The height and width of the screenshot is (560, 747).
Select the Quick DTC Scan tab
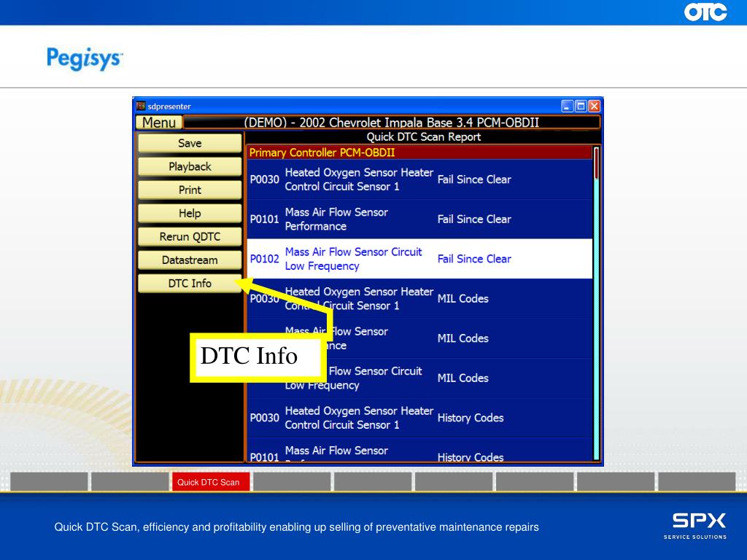211,482
